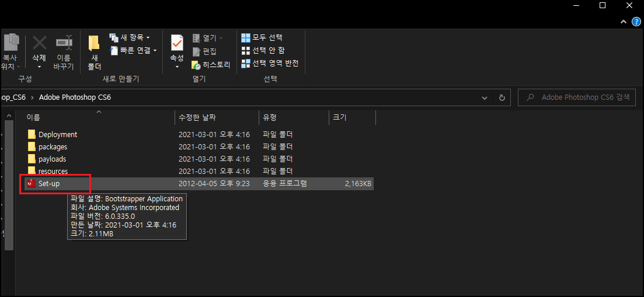Expand the 삭제 delete dropdown arrow
Viewport: 644px width, 297px height.
(x=40, y=67)
